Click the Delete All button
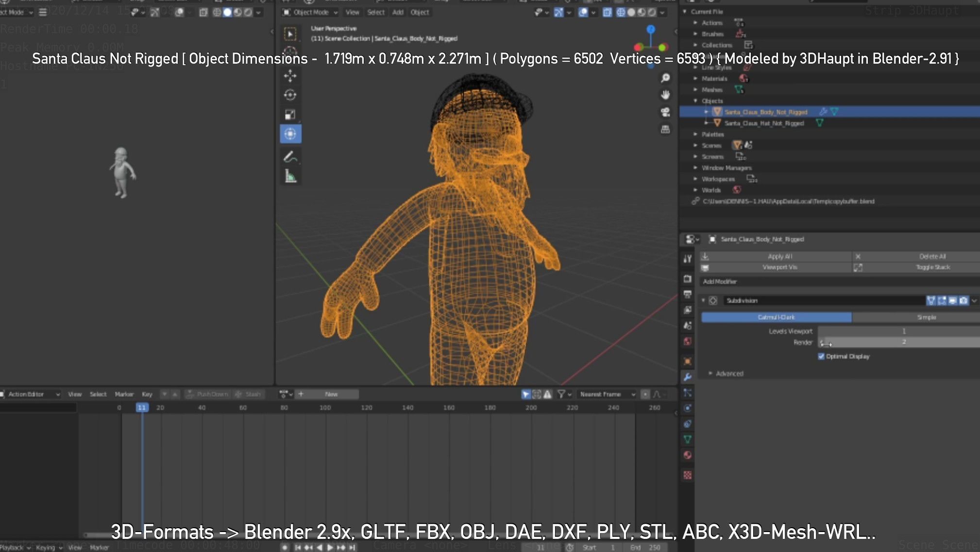980x552 pixels. pyautogui.click(x=916, y=257)
